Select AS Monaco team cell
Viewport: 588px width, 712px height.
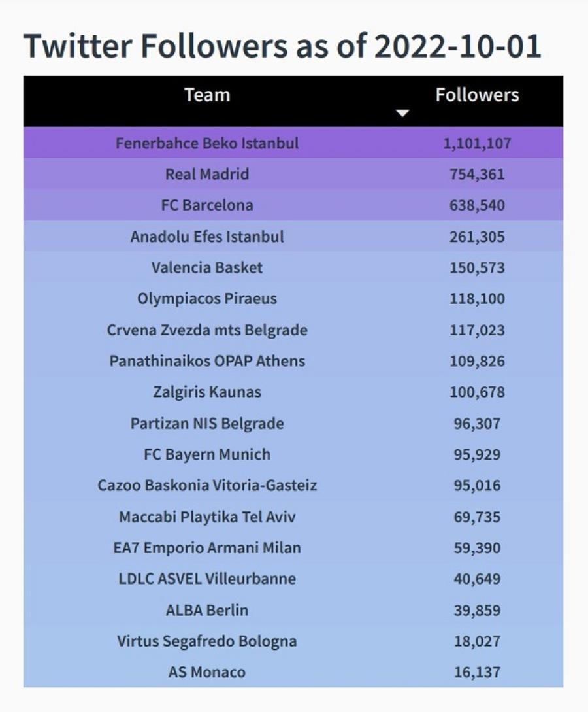(x=207, y=672)
